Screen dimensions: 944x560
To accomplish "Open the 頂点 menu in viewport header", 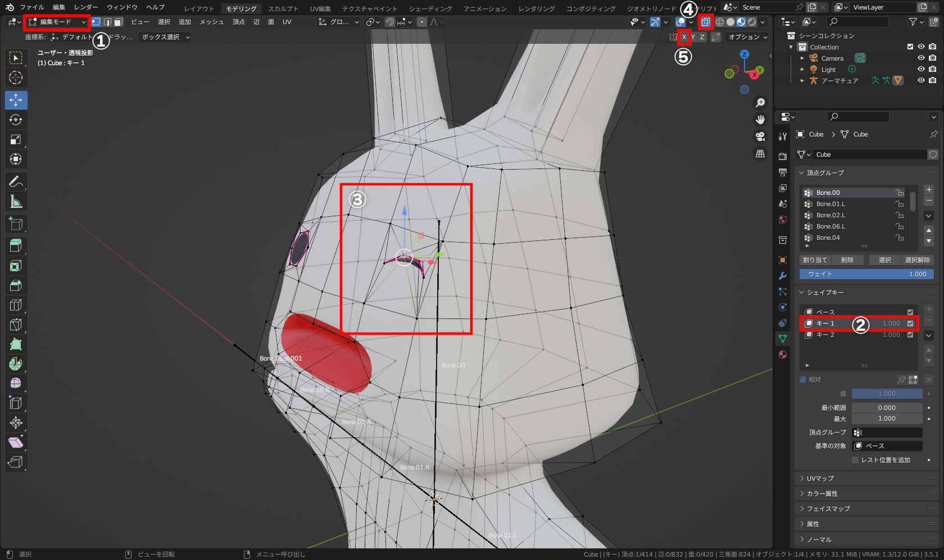I will 239,22.
